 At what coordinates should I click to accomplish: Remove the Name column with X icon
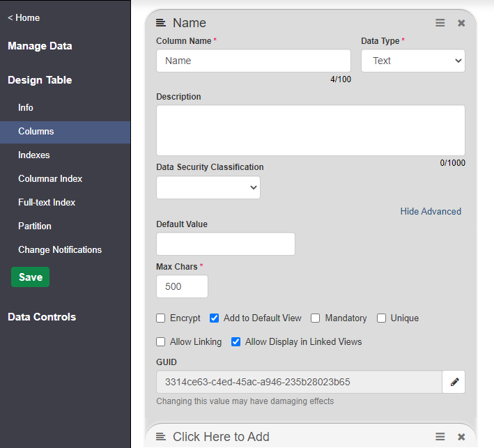coord(461,23)
